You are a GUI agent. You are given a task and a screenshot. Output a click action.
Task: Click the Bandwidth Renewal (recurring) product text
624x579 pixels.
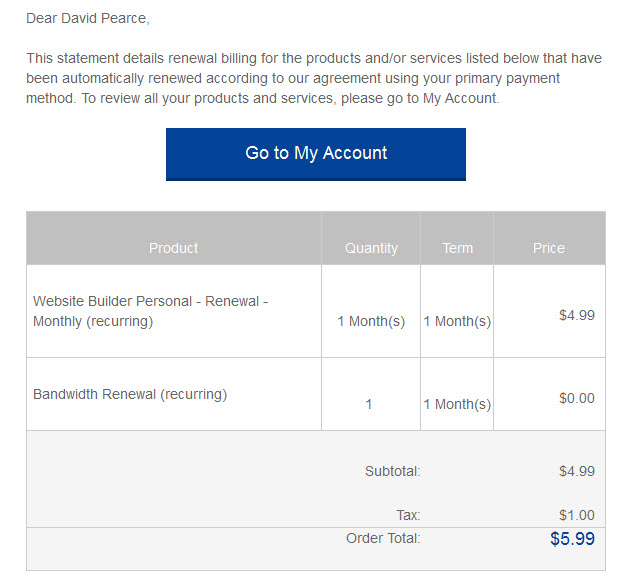tap(130, 394)
